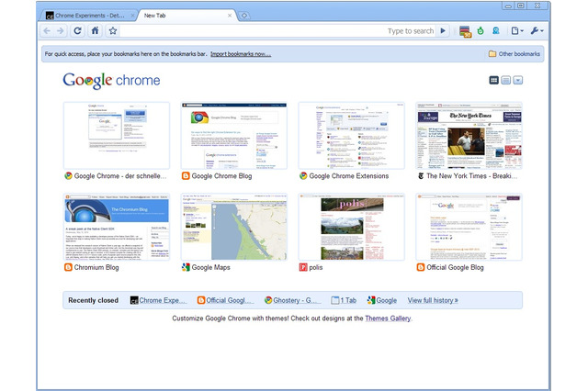Open Official Google Blog thumbnail
This screenshot has height=391, width=588.
click(469, 227)
